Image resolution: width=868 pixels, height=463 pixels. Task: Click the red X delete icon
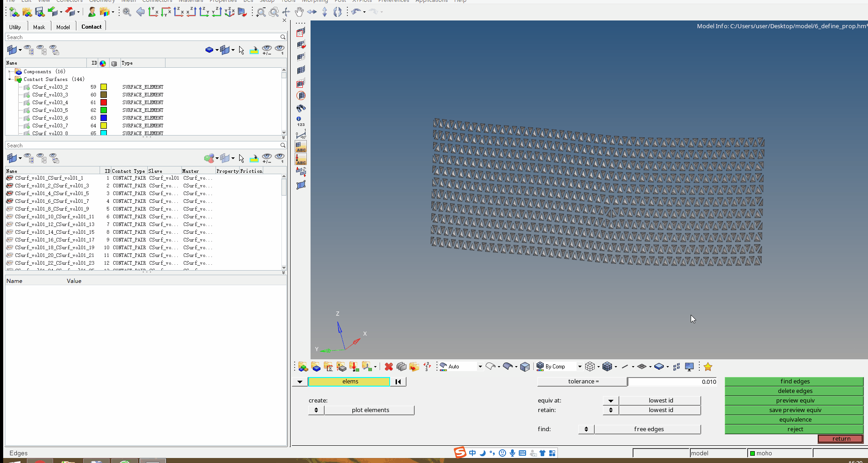[389, 367]
